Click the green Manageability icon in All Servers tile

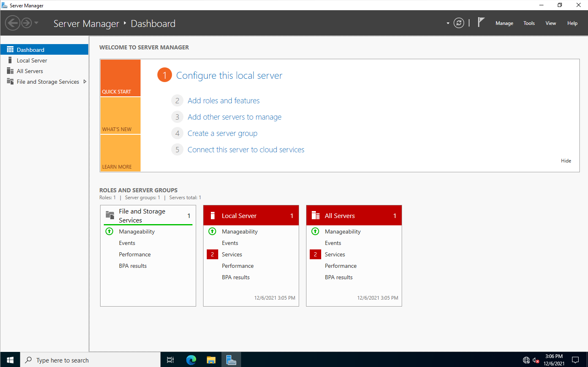[x=315, y=231]
